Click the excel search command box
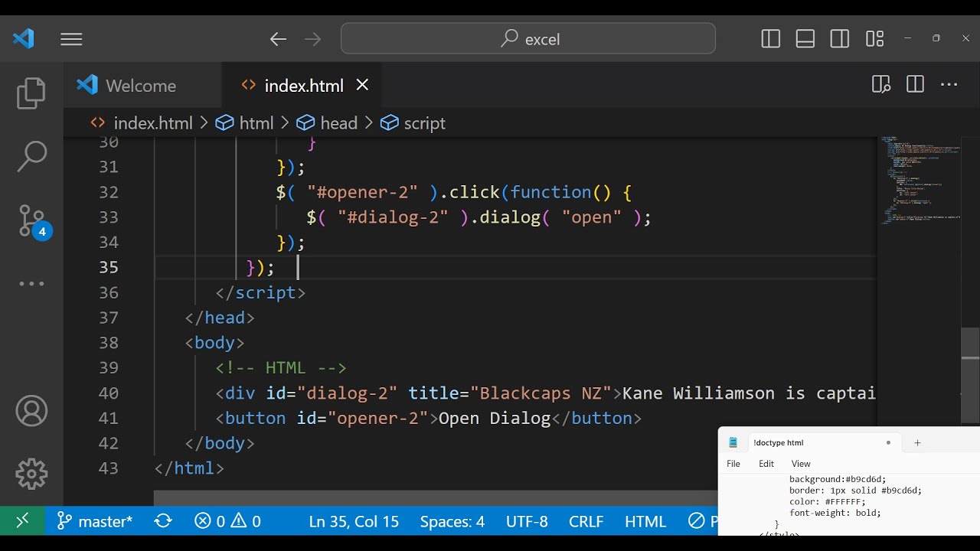The image size is (980, 551). 528,39
